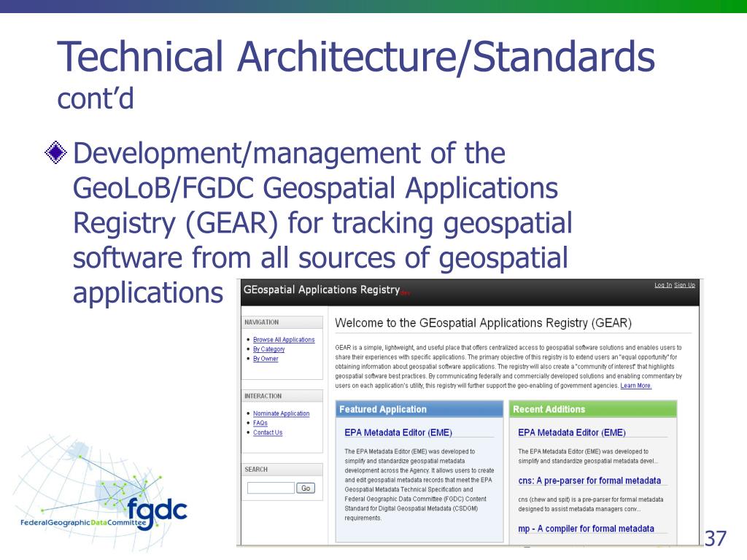Screen dimensions: 747x560
Task: Open the Nominate Application link
Action: click(x=281, y=413)
